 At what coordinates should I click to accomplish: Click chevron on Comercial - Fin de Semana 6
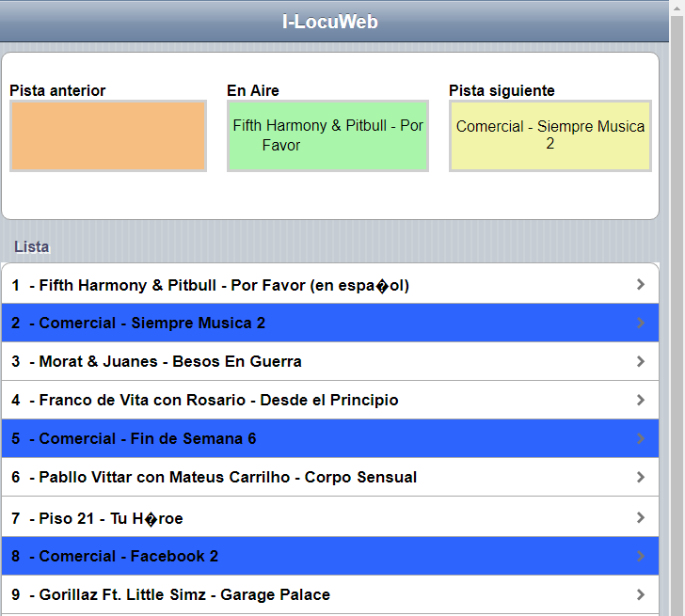click(641, 438)
